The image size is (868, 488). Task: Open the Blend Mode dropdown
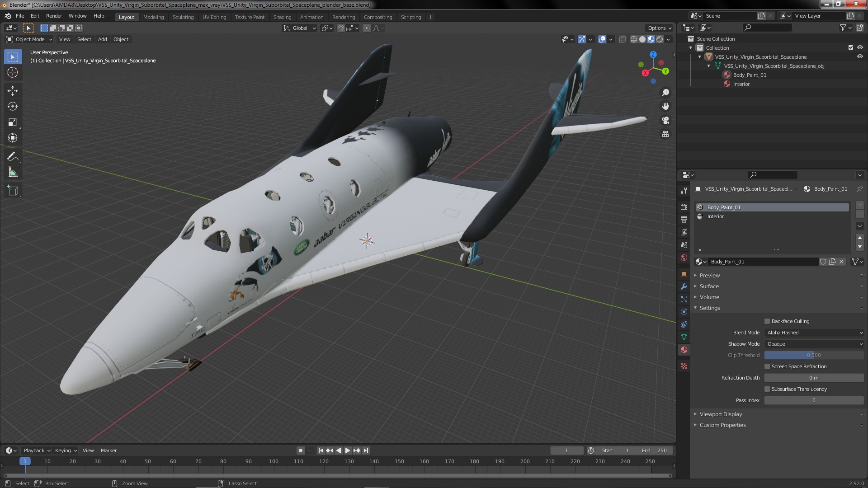coord(814,333)
